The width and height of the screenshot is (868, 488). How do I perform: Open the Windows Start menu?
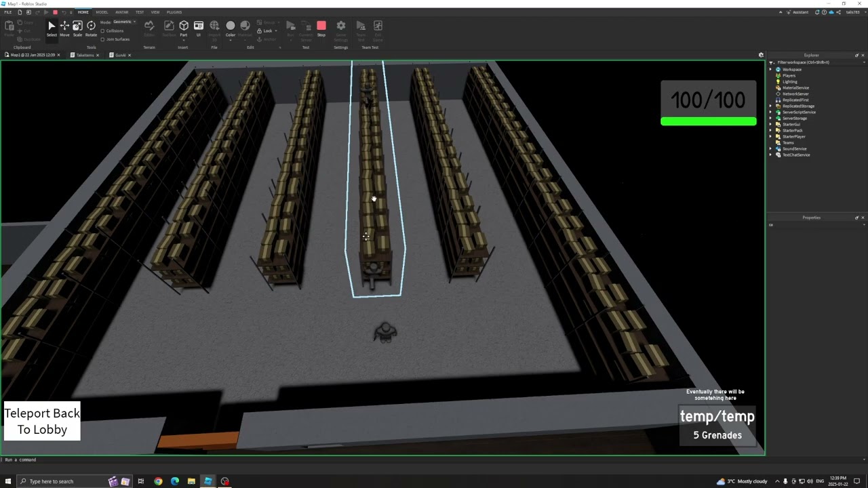click(7, 481)
